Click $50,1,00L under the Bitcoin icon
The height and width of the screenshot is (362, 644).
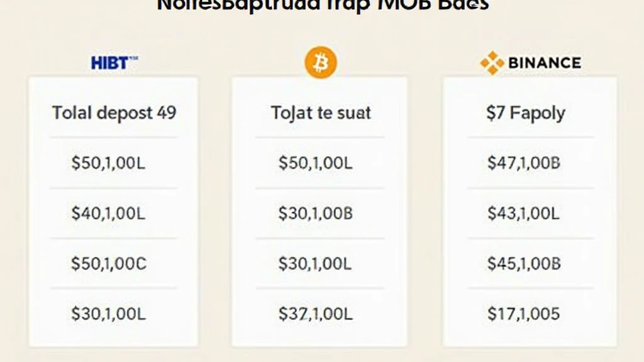pyautogui.click(x=316, y=163)
